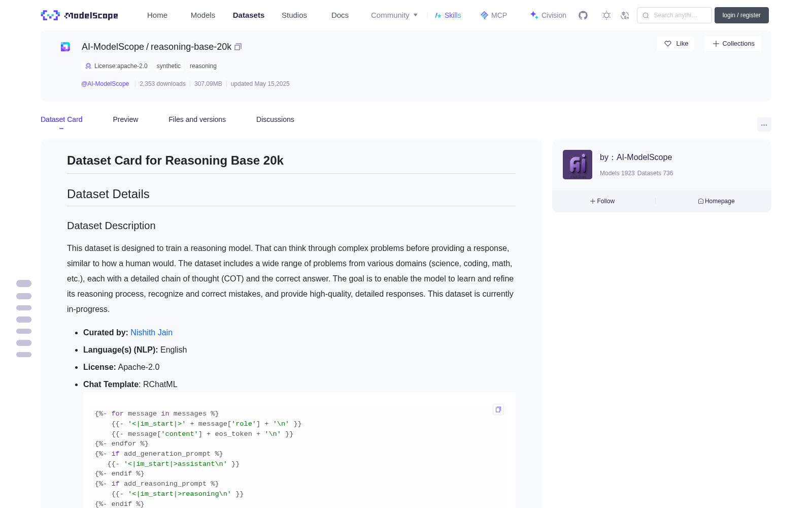The image size is (812, 508).
Task: Click the 2,353 downloads text
Action: (162, 84)
